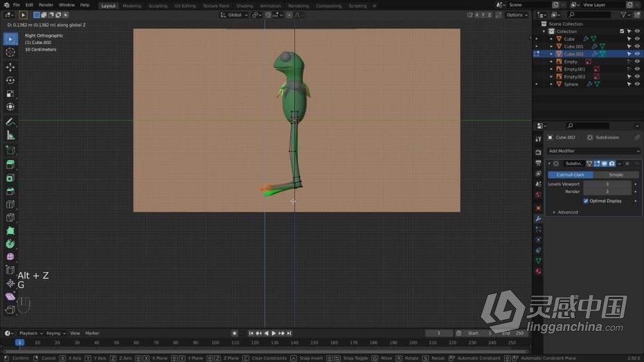
Task: Switch to the Modeling workspace tab
Action: (x=132, y=6)
